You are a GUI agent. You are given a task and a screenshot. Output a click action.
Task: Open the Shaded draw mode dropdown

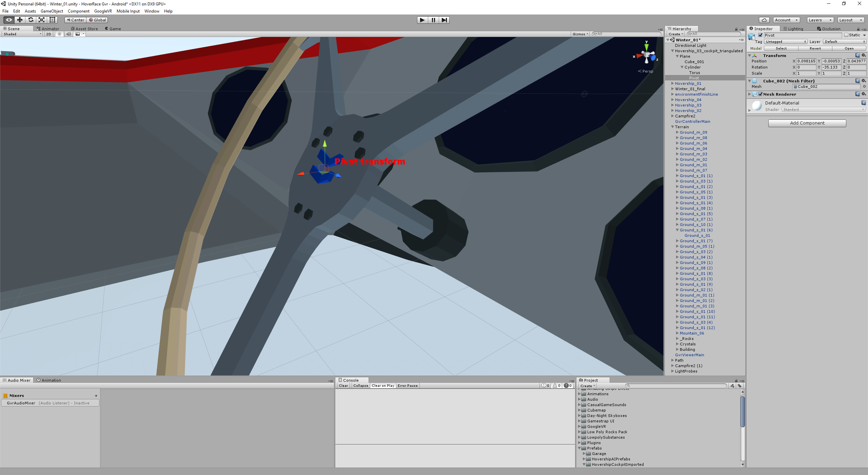[x=22, y=34]
